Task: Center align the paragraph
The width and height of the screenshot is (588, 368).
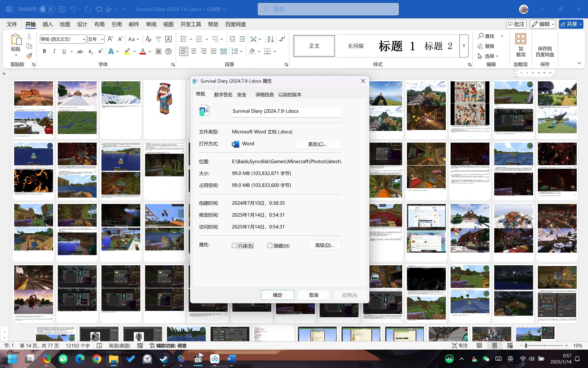Action: [194, 51]
